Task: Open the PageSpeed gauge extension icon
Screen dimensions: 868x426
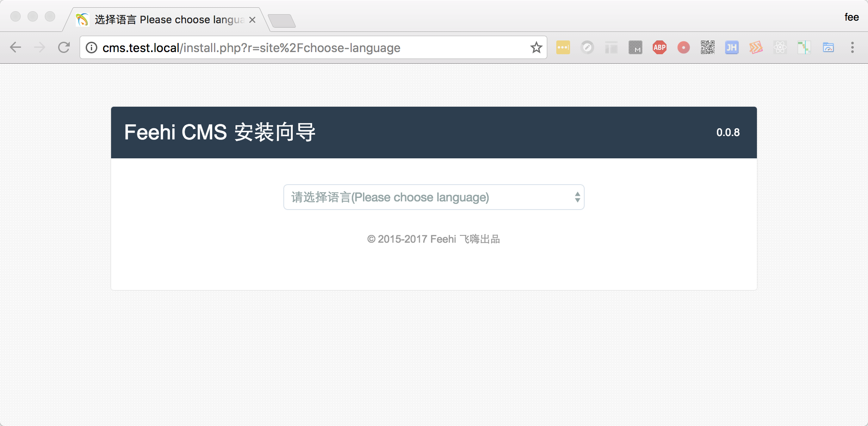Action: [x=587, y=47]
